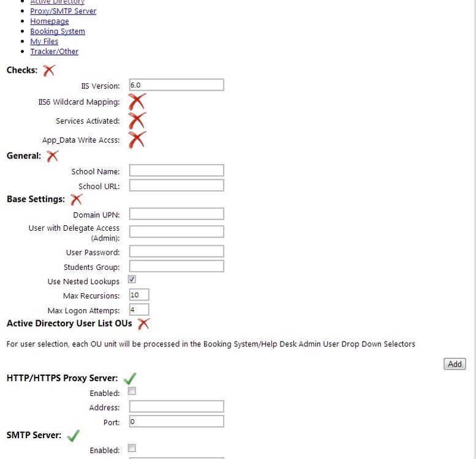Click the Add button
The image size is (476, 459).
[x=455, y=364]
